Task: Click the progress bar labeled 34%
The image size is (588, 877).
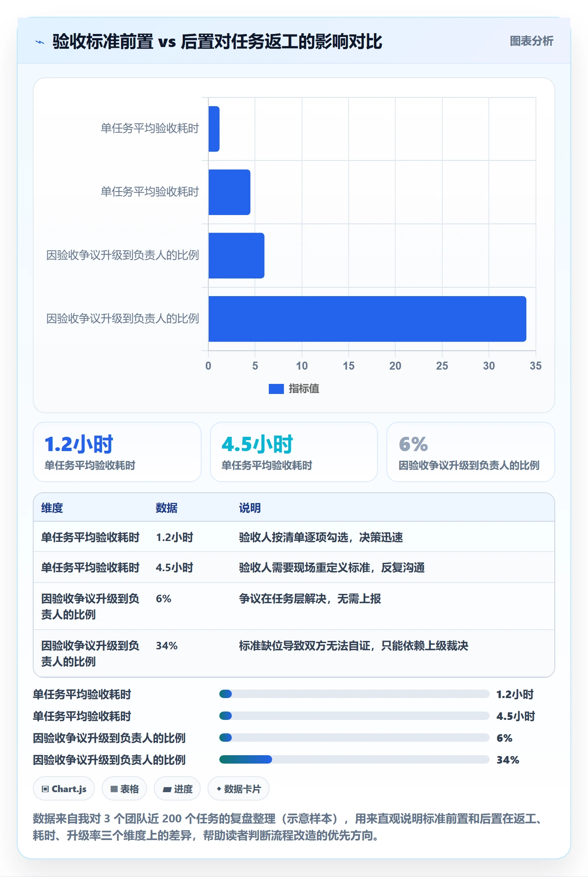Action: pos(354,759)
